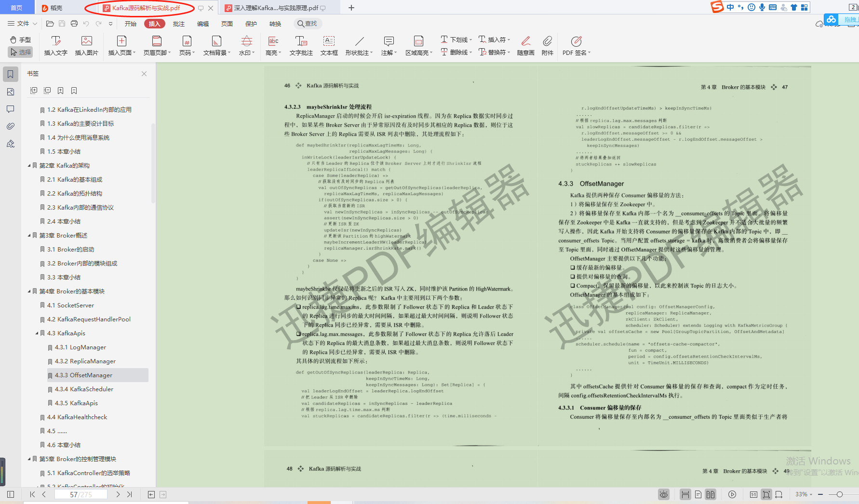Open the 高亮 highlight dropdown
The height and width of the screenshot is (504, 859).
click(273, 46)
